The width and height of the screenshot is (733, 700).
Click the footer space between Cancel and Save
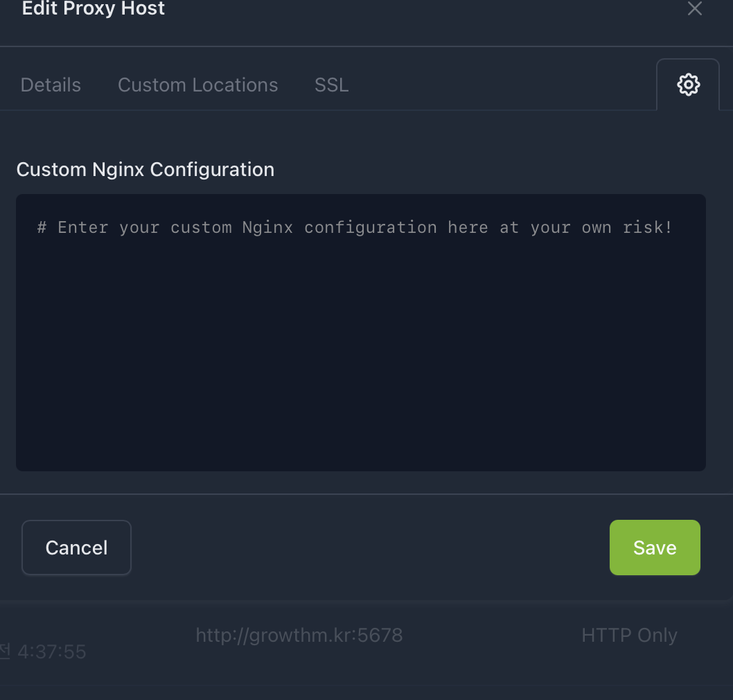pos(367,548)
